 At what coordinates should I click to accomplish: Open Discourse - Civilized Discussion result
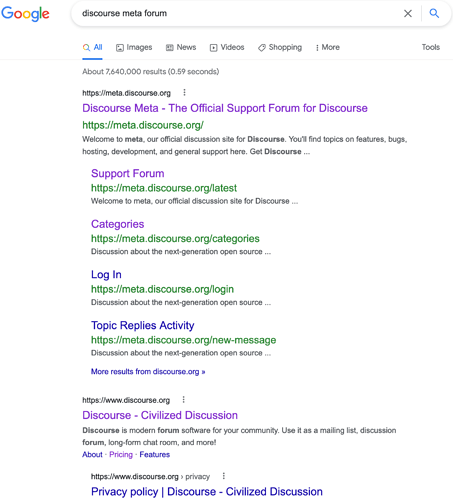(160, 415)
